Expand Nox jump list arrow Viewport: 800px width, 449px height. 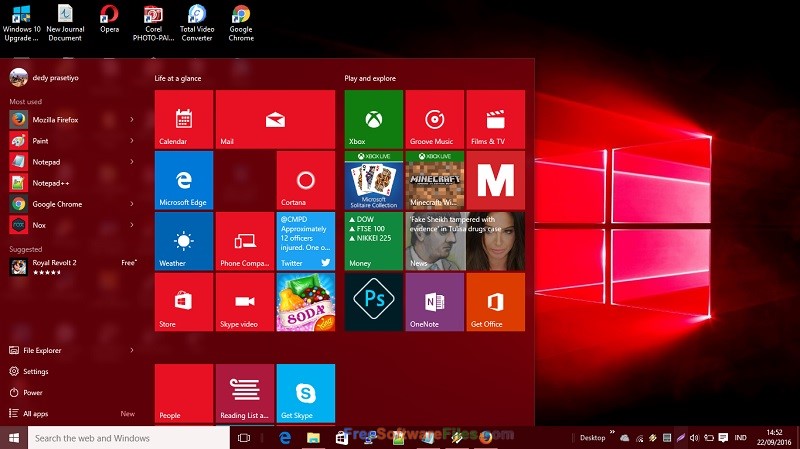click(x=132, y=224)
